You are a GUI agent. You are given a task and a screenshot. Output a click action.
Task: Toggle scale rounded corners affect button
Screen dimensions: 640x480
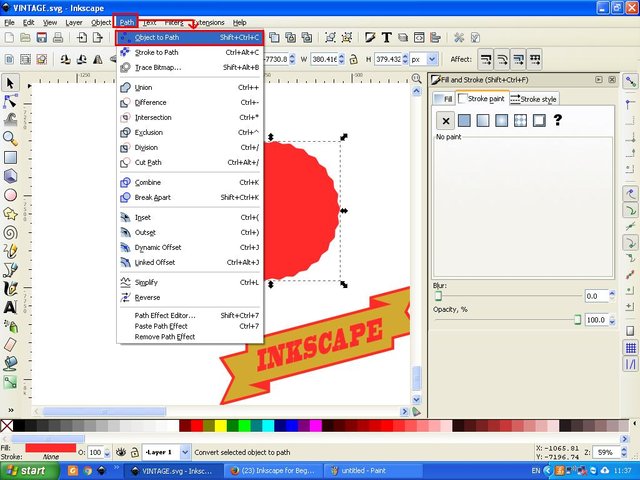[502, 60]
